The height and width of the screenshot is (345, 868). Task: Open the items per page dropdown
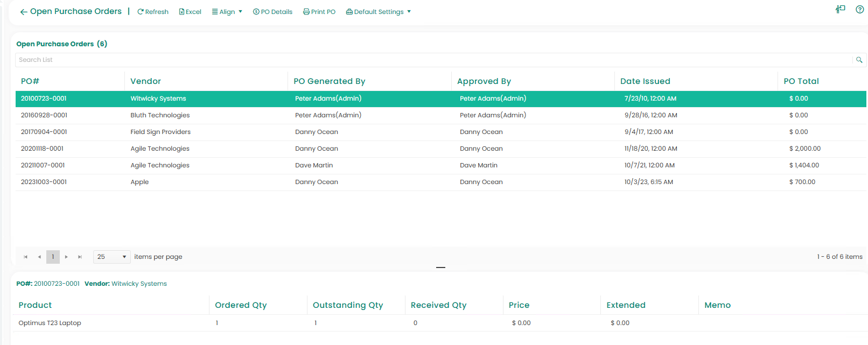click(x=112, y=257)
